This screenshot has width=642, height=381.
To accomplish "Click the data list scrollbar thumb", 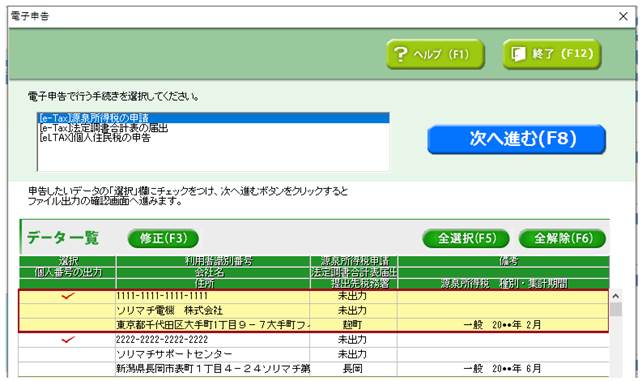I will coord(615,309).
